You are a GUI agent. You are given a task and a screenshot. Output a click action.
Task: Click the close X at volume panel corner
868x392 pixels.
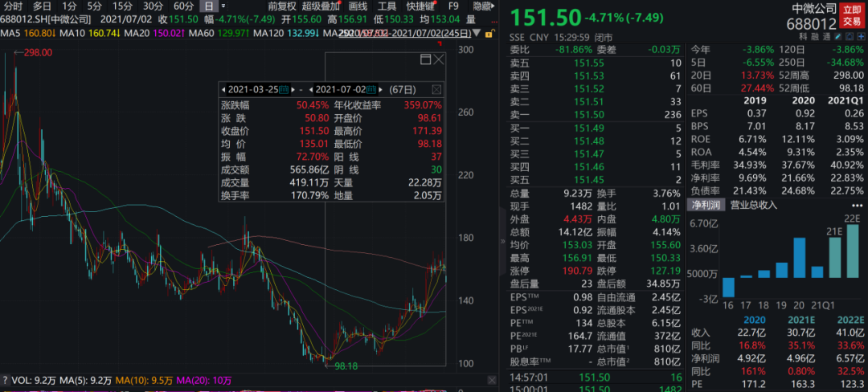pyautogui.click(x=491, y=380)
